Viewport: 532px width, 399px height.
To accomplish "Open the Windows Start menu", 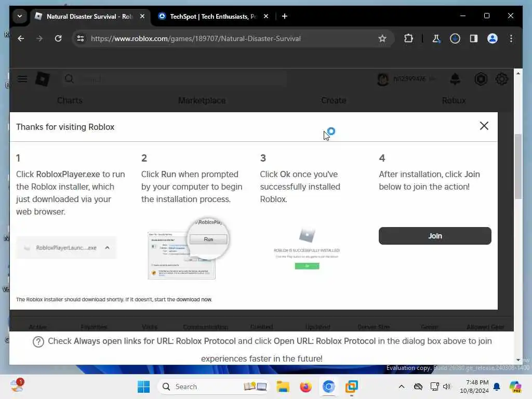I will [143, 387].
